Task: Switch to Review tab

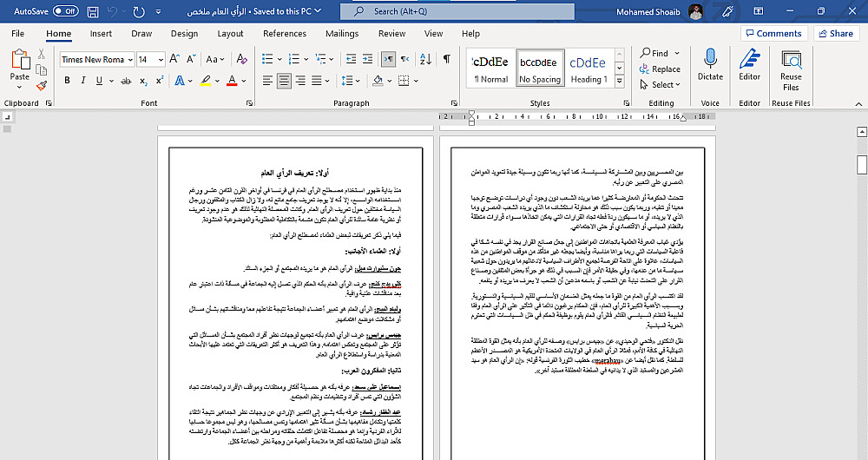Action: tap(392, 33)
